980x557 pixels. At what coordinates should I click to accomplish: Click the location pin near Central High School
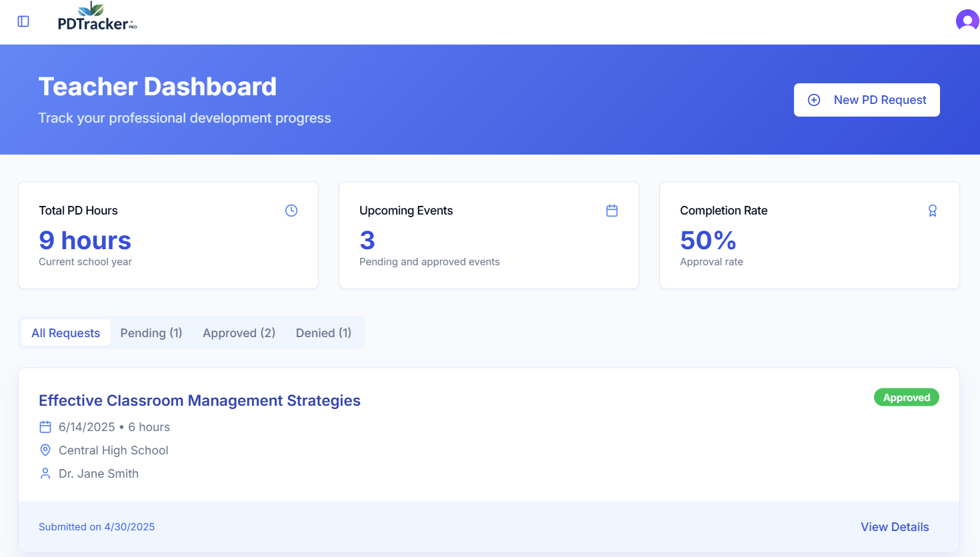coord(45,450)
